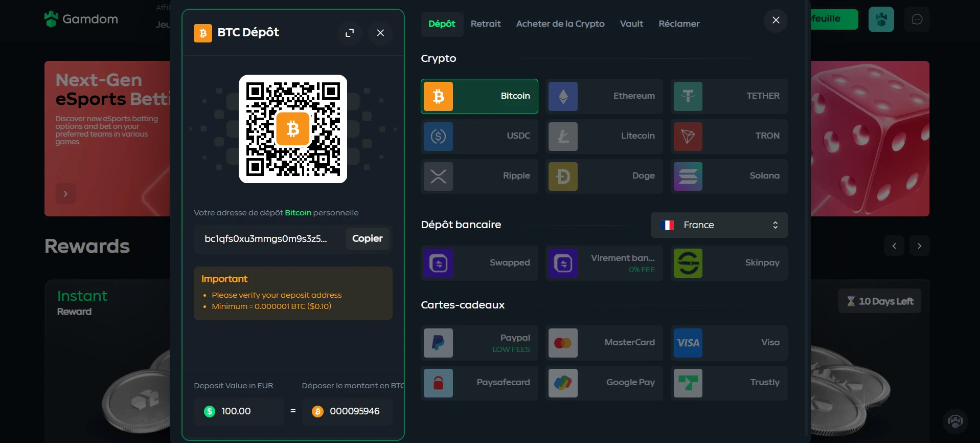Click 'Please verify your deposit address'
Screen dimensions: 980x443
coord(277,295)
